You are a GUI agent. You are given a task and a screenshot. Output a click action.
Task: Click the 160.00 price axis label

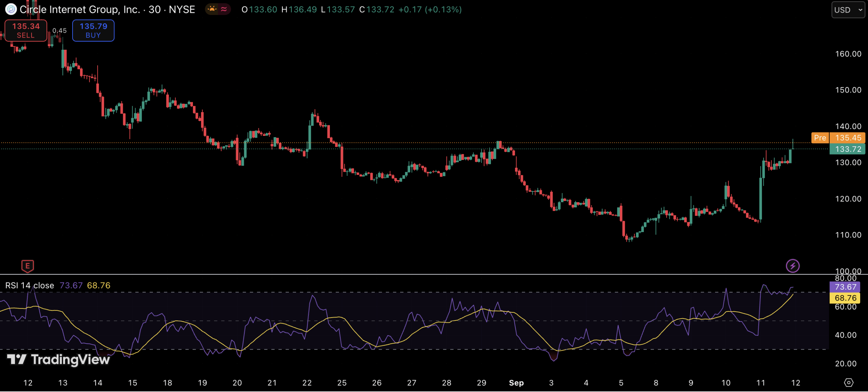point(848,54)
